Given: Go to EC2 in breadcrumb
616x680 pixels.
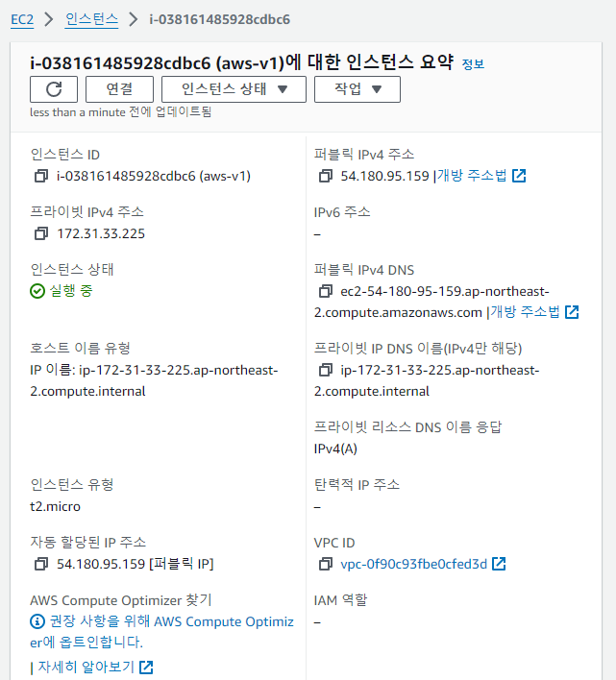Looking at the screenshot, I should coord(22,19).
